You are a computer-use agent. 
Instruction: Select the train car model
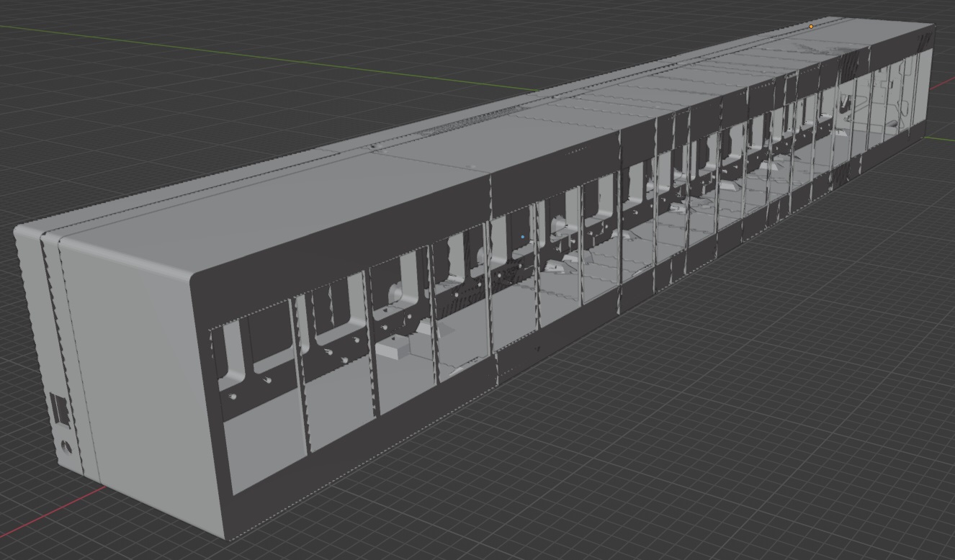pos(432,288)
